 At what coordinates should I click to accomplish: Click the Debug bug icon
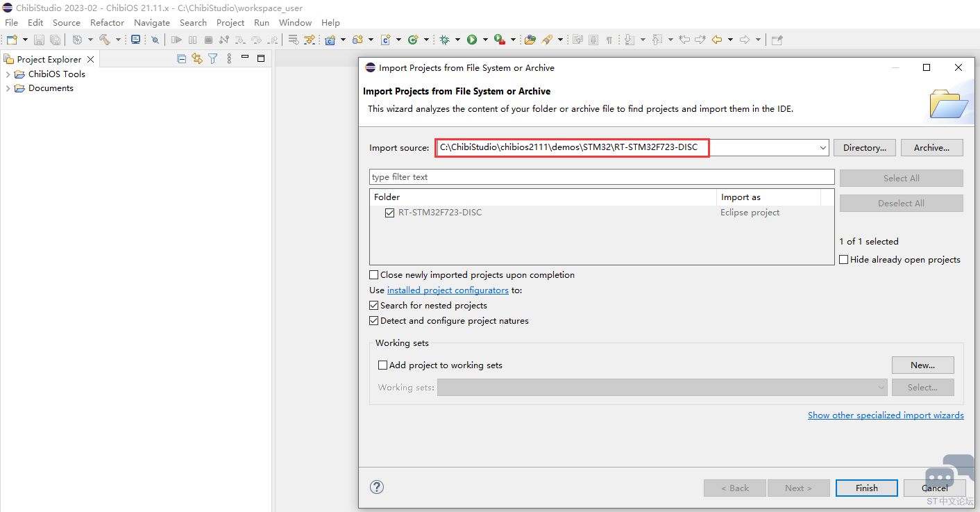[x=445, y=40]
